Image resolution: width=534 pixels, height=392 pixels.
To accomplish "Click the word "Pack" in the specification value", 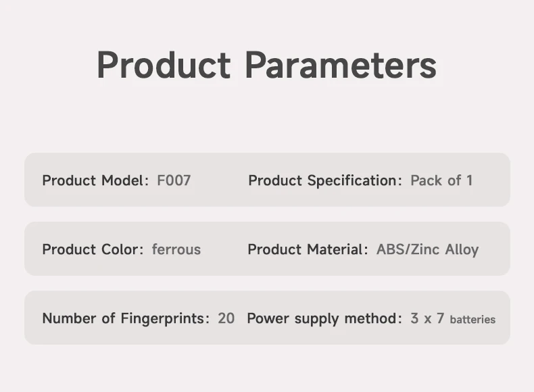I will 427,180.
